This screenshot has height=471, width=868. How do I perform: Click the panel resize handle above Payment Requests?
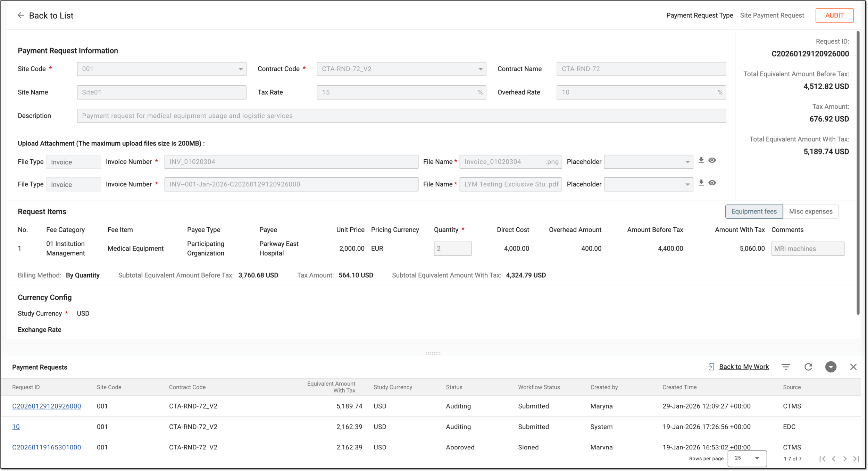tap(433, 353)
